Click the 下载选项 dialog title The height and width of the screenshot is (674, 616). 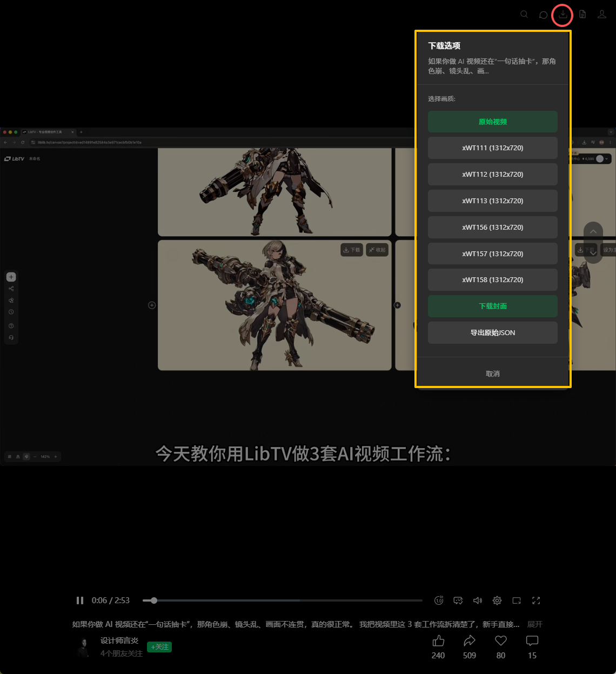point(444,46)
